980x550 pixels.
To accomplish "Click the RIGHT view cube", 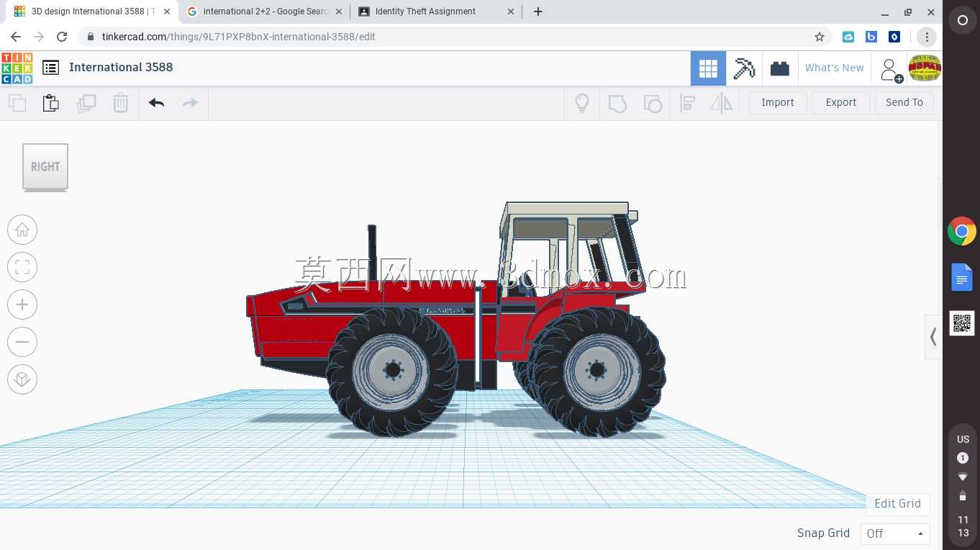I will point(45,167).
